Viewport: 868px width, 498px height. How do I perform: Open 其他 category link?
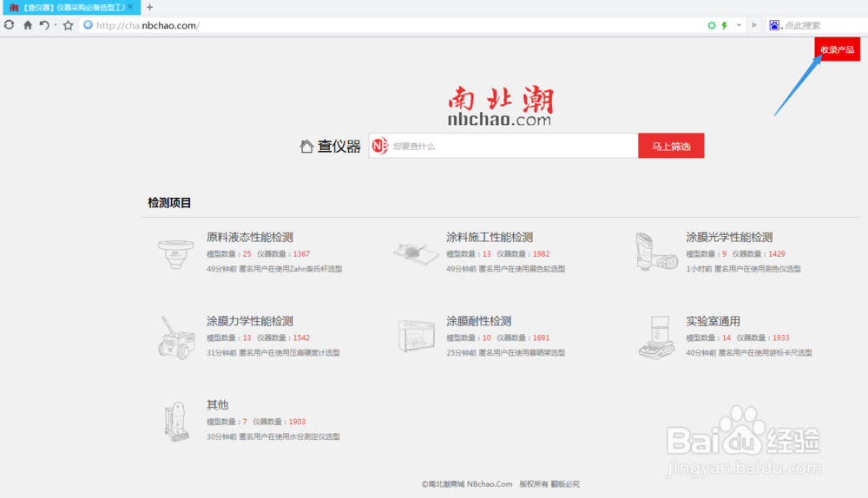point(218,404)
